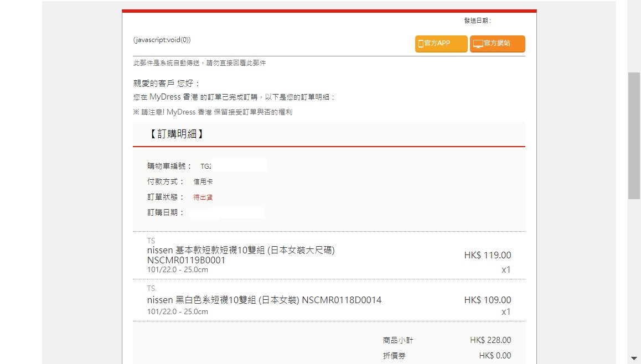Click the nissen 黑白色系短襪10雙組 product name

(264, 300)
